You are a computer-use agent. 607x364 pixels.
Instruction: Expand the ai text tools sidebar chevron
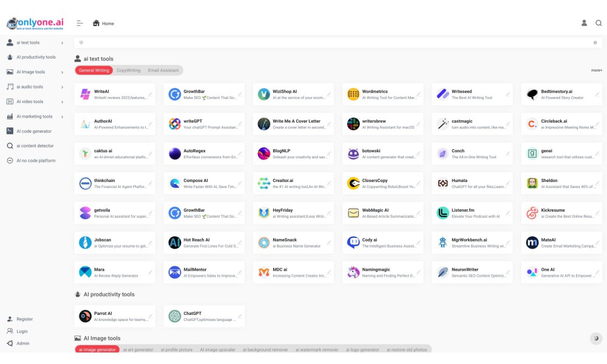point(62,43)
